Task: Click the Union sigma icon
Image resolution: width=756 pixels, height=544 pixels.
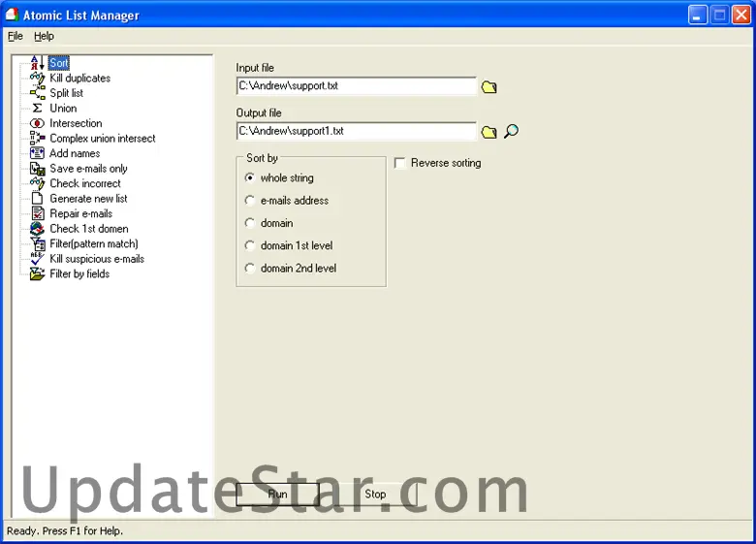Action: pos(37,108)
